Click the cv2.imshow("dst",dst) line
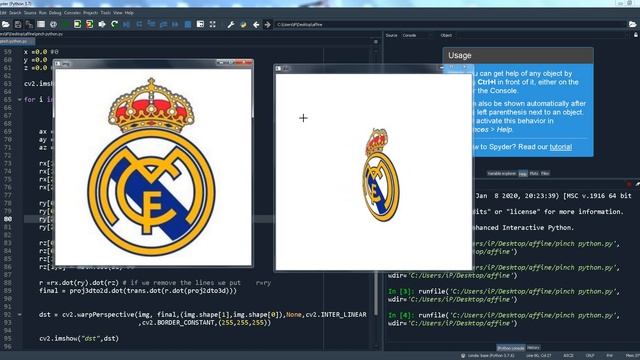 [79, 338]
